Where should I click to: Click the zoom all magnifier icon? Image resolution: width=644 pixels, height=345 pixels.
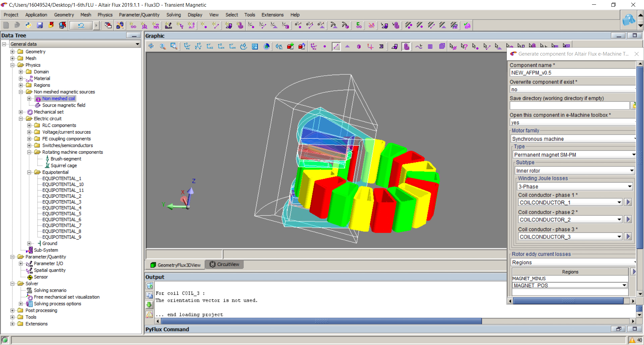163,47
